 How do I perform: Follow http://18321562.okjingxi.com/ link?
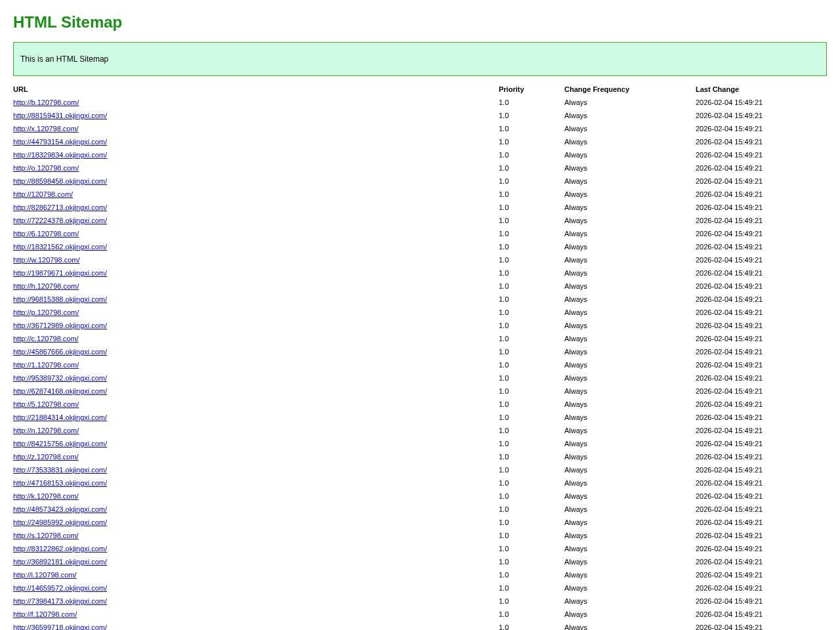pyautogui.click(x=60, y=247)
